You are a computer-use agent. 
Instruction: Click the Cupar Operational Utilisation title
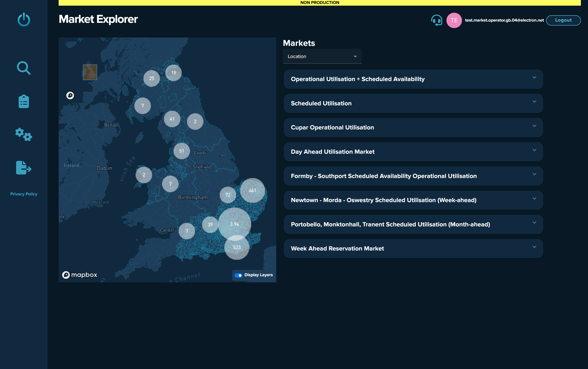332,127
